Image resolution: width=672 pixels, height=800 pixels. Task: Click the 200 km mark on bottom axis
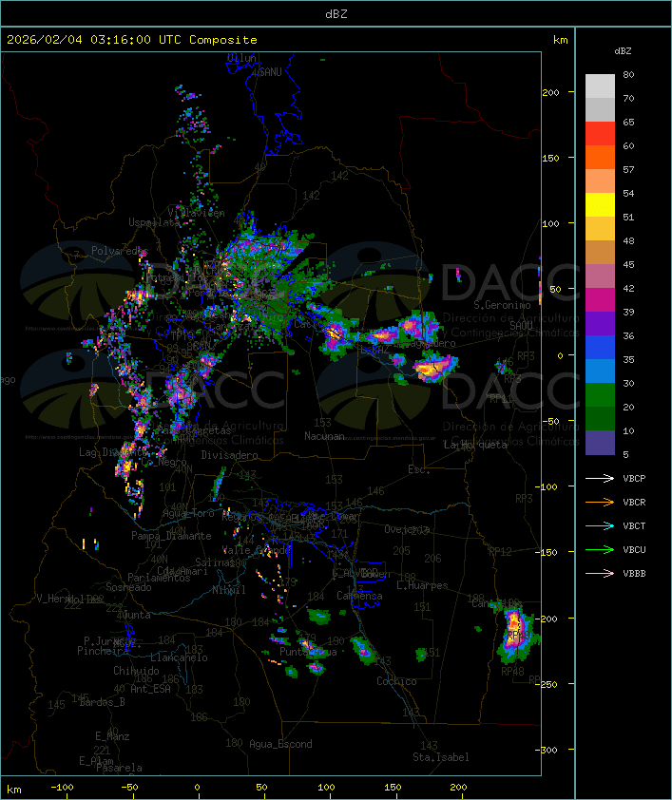(458, 788)
